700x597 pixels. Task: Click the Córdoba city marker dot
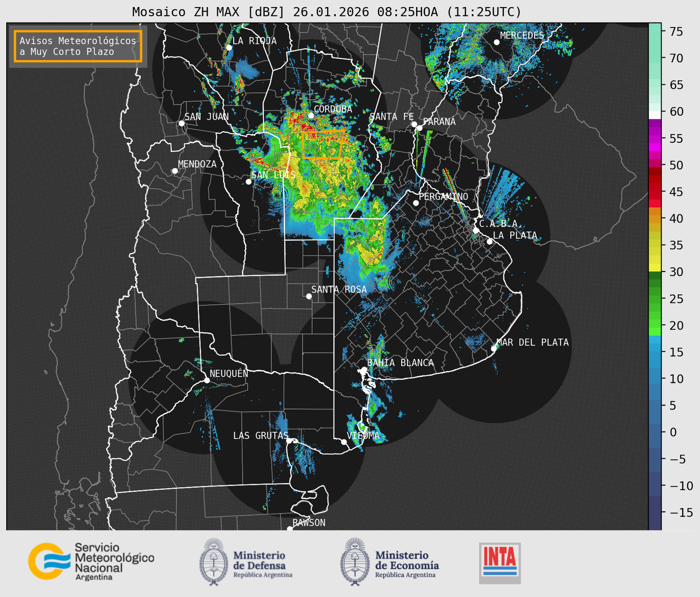coord(311,115)
